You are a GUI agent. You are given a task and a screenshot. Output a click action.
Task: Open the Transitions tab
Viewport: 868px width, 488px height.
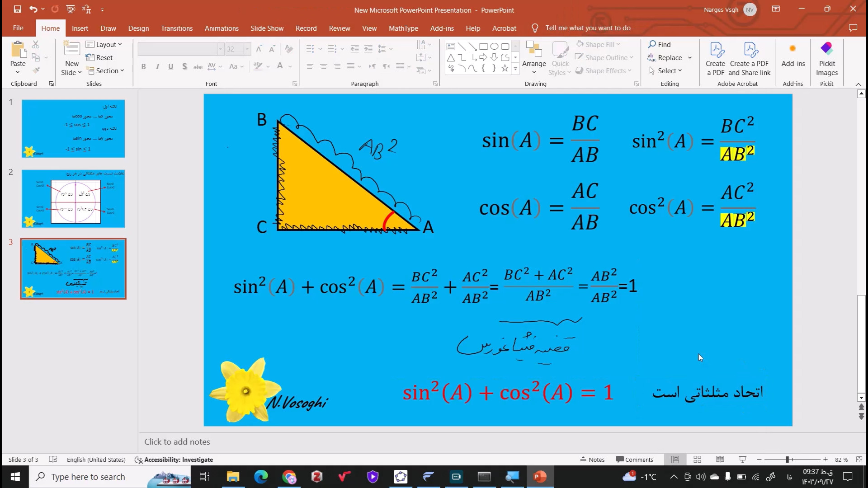(x=176, y=28)
